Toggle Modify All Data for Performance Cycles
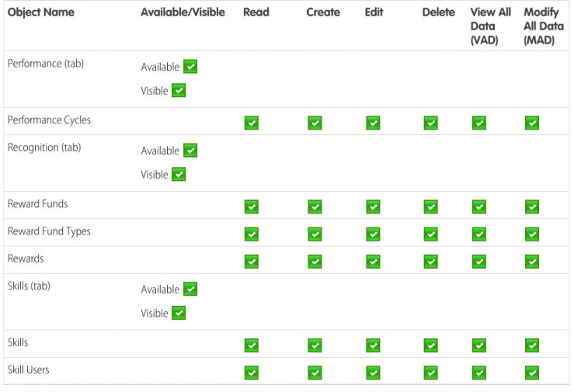The height and width of the screenshot is (392, 574). (532, 123)
